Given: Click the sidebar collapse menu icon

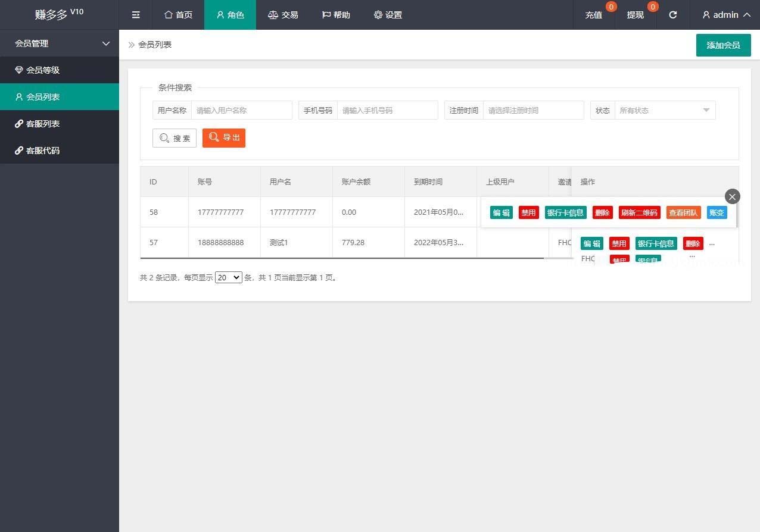Looking at the screenshot, I should (x=136, y=15).
